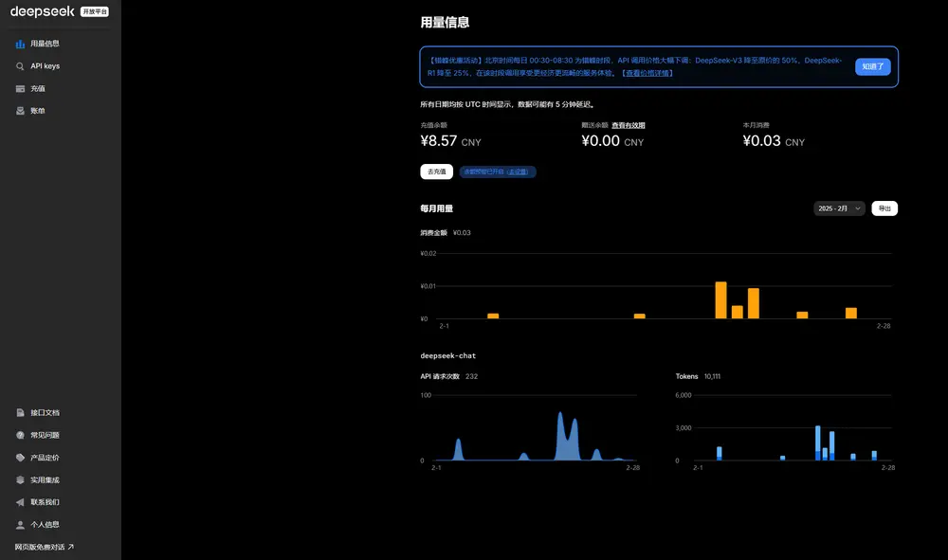Open the 2025 - 2月 month selector
Screen dimensions: 948x560
(x=837, y=208)
